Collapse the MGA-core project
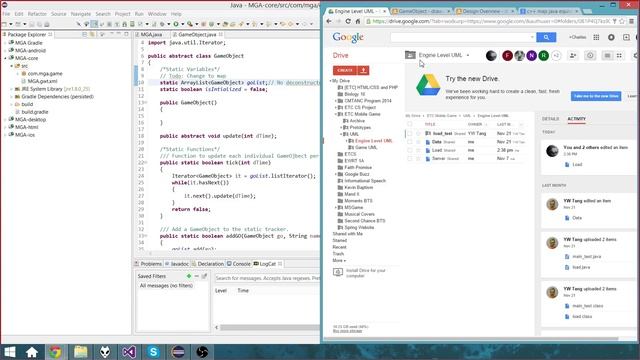Image resolution: width=640 pixels, height=360 pixels. [5, 58]
